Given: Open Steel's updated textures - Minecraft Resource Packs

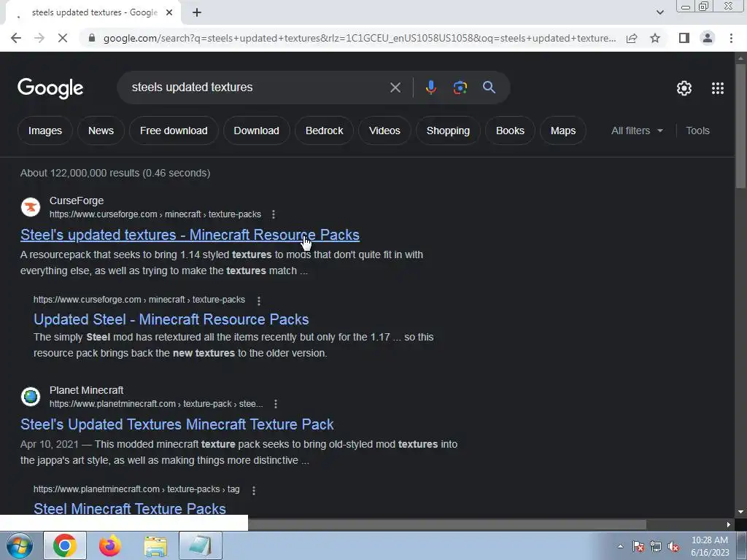Looking at the screenshot, I should coord(190,235).
